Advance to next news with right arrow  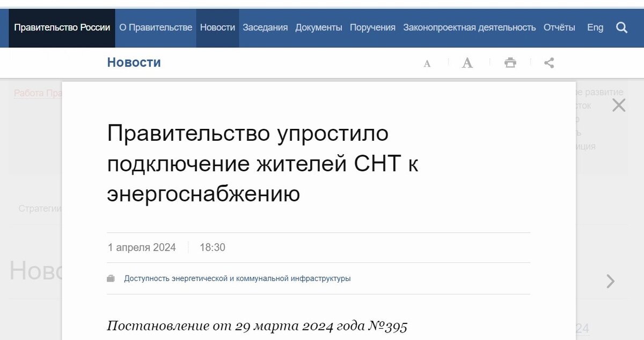point(610,281)
